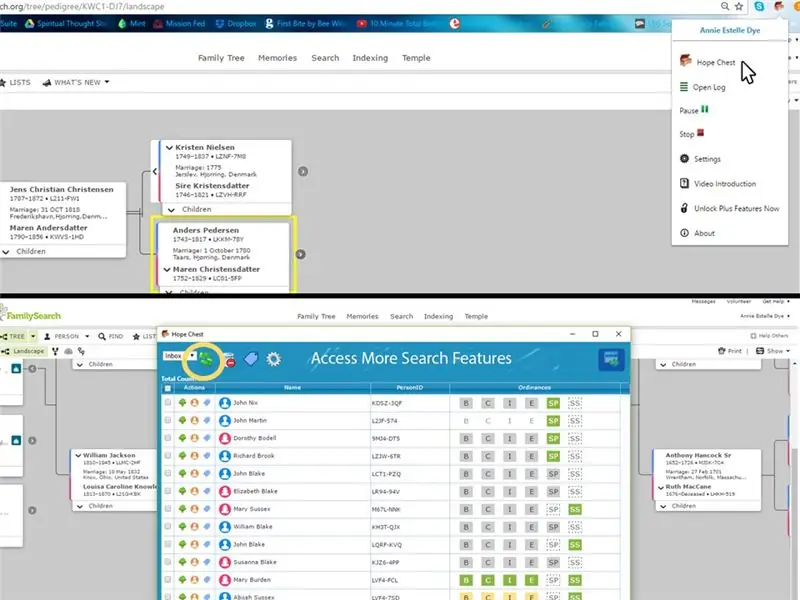Open Video Introduction menu entry
The height and width of the screenshot is (600, 800).
(718, 184)
